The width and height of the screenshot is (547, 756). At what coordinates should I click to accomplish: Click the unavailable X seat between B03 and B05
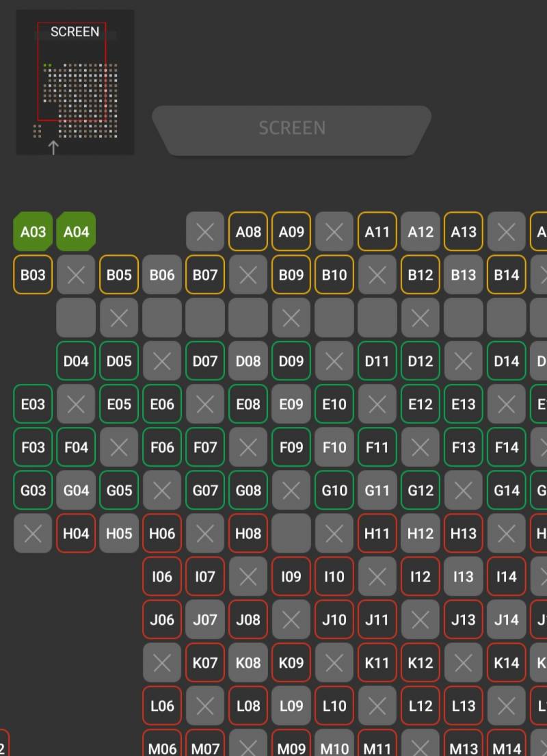pyautogui.click(x=76, y=275)
